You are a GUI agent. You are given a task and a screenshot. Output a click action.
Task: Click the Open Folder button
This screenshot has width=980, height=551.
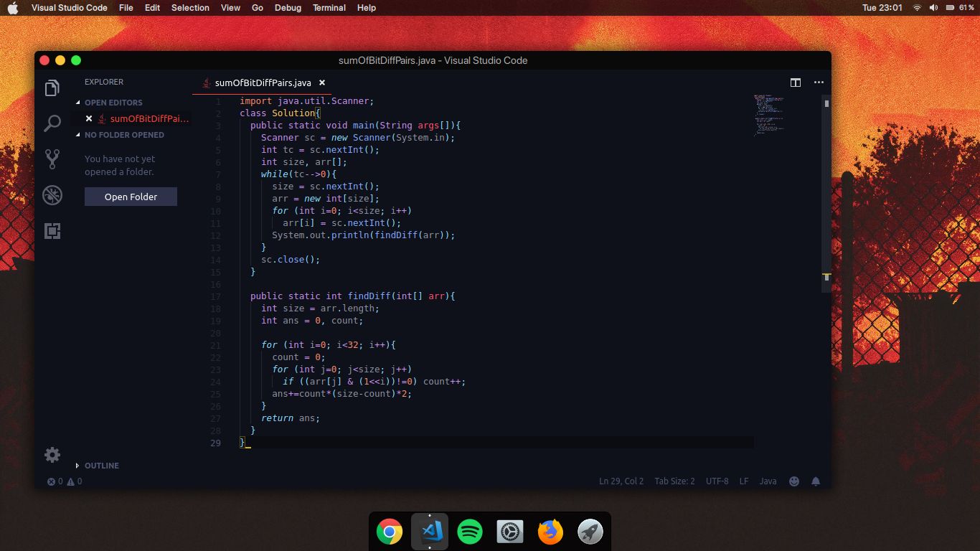pyautogui.click(x=130, y=197)
